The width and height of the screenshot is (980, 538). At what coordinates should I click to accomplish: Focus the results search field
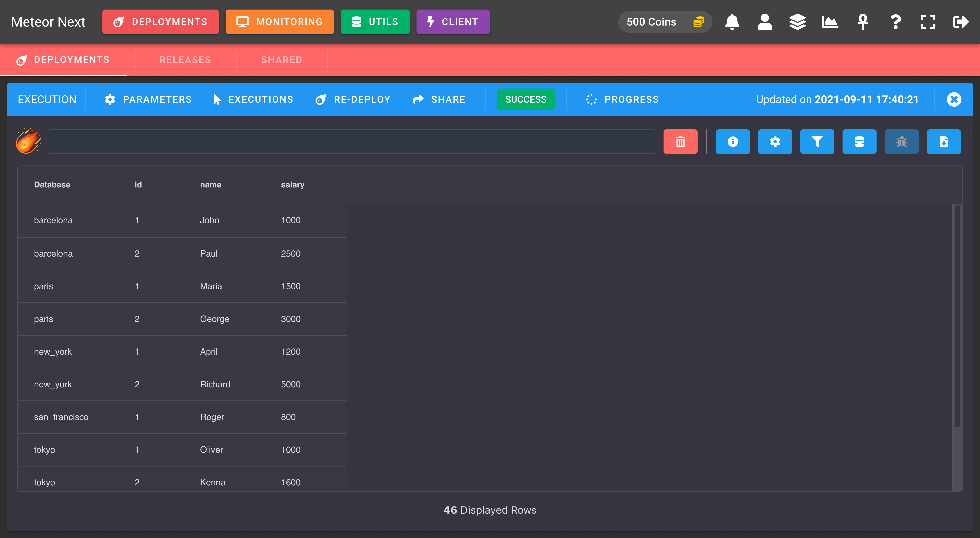[351, 142]
